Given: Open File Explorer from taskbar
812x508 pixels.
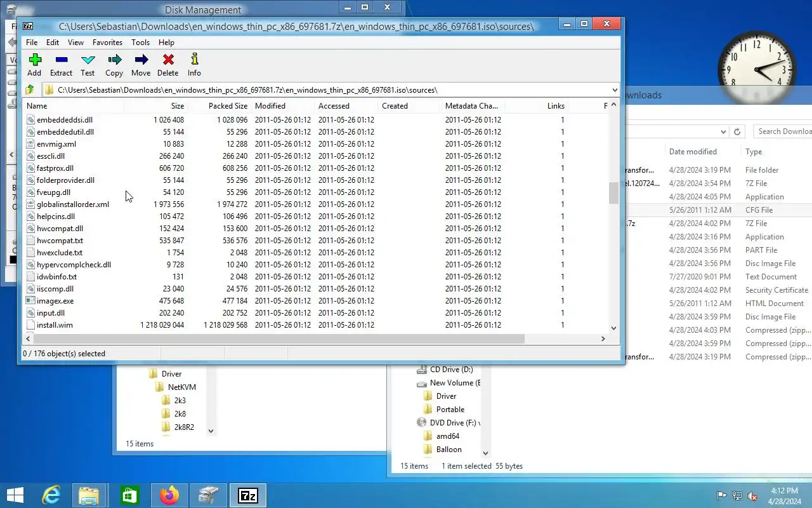Looking at the screenshot, I should [89, 495].
